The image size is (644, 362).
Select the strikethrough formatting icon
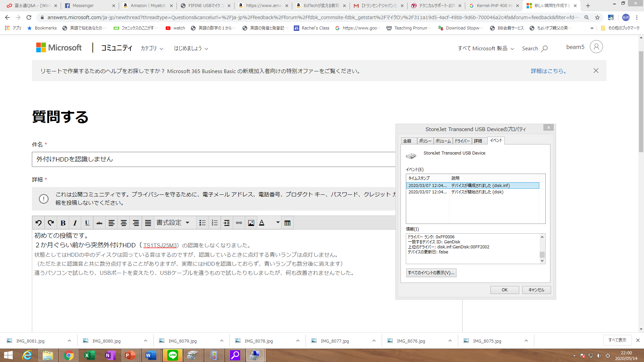[x=99, y=223]
